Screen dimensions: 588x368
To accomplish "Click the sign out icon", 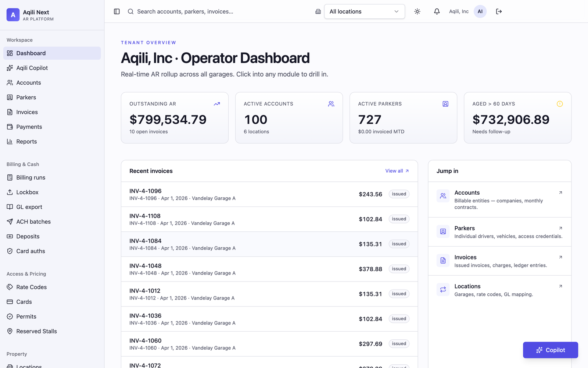I will [x=499, y=11].
